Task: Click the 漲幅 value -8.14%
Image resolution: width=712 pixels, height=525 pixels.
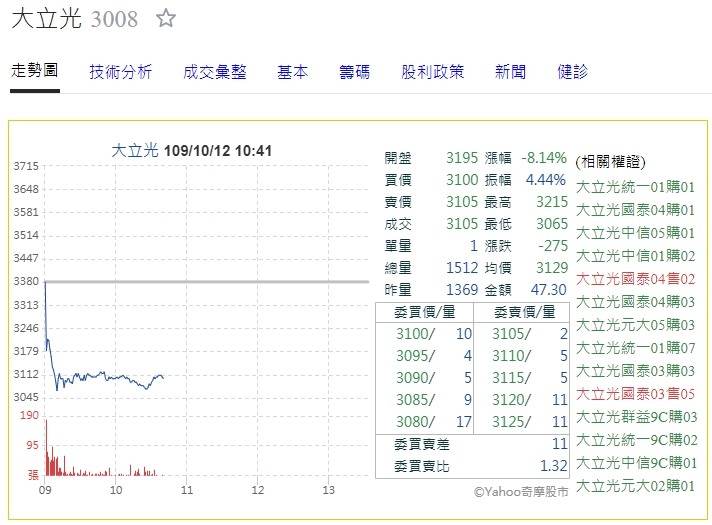Action: pos(544,158)
